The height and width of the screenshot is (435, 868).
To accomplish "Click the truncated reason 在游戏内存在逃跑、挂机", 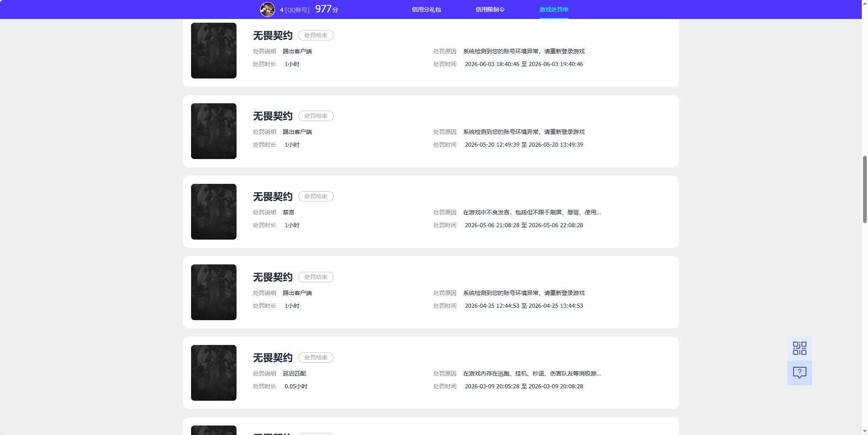I will [x=532, y=373].
